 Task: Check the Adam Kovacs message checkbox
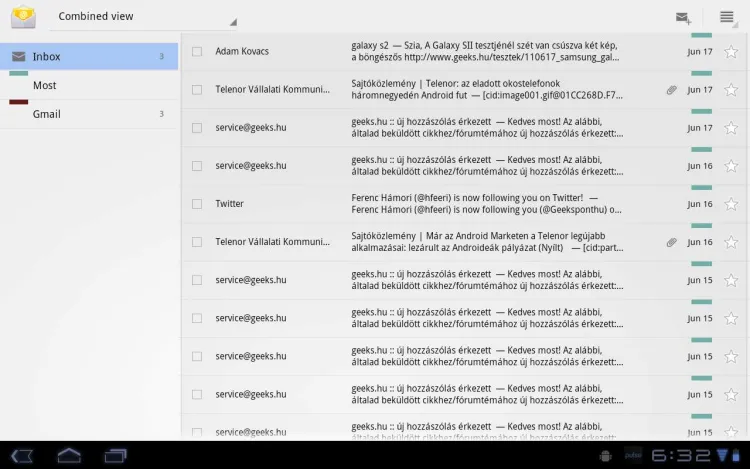[197, 51]
